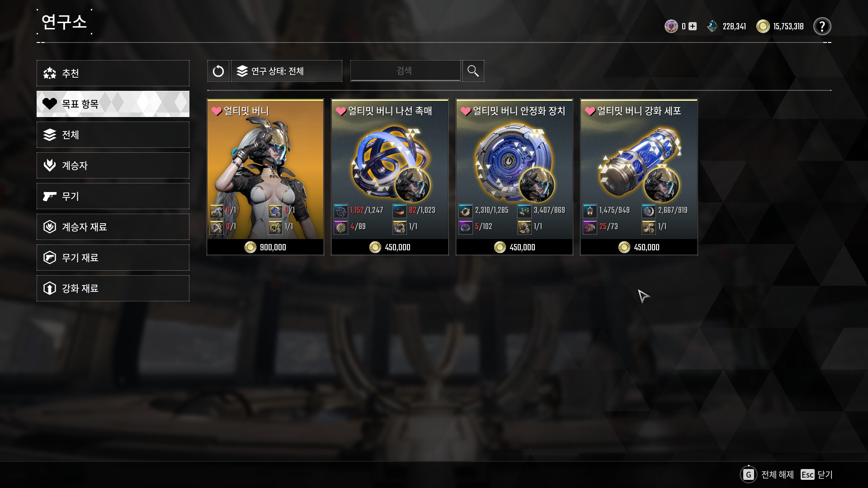Toggle heart favorite on 얼티밋 버니 card

[217, 111]
